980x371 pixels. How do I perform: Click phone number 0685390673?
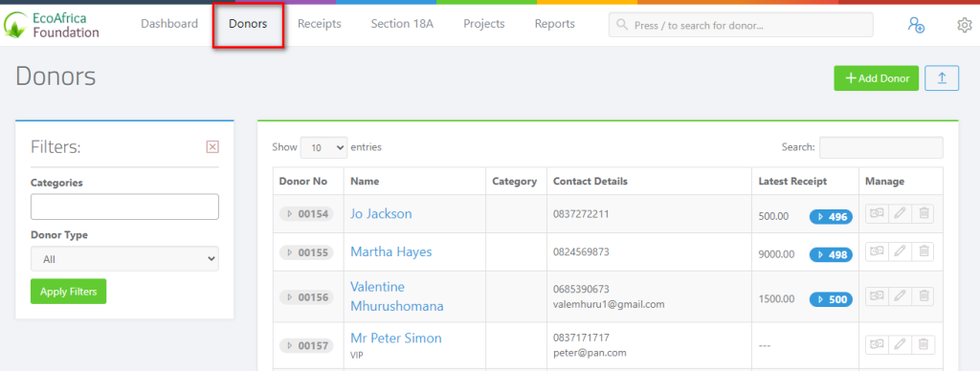tap(581, 289)
